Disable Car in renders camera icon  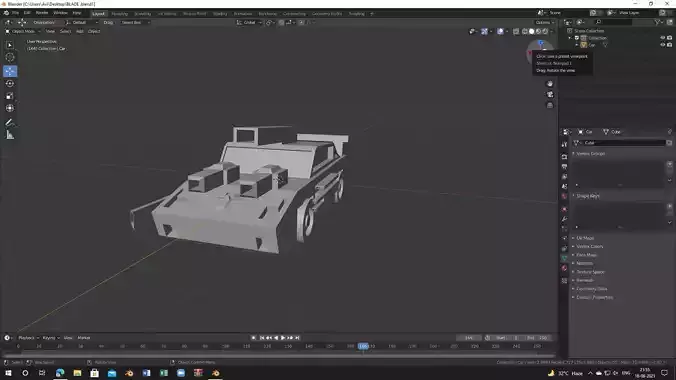[670, 45]
